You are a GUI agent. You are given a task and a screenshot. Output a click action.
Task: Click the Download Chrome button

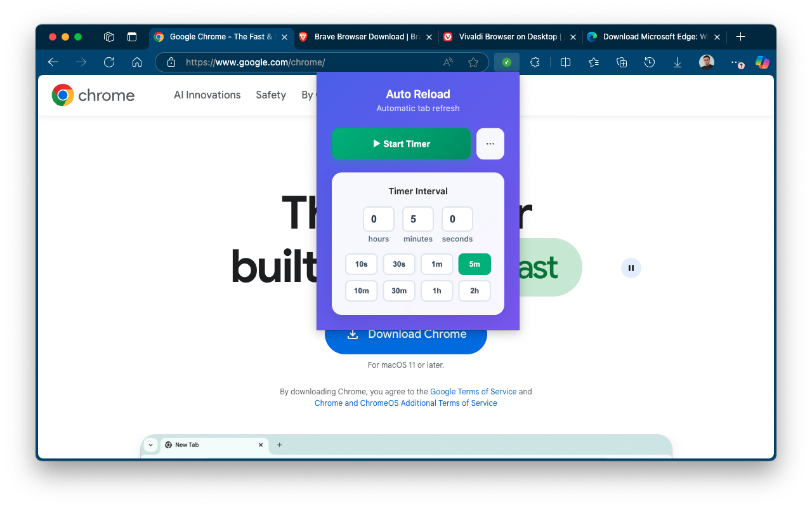point(406,342)
